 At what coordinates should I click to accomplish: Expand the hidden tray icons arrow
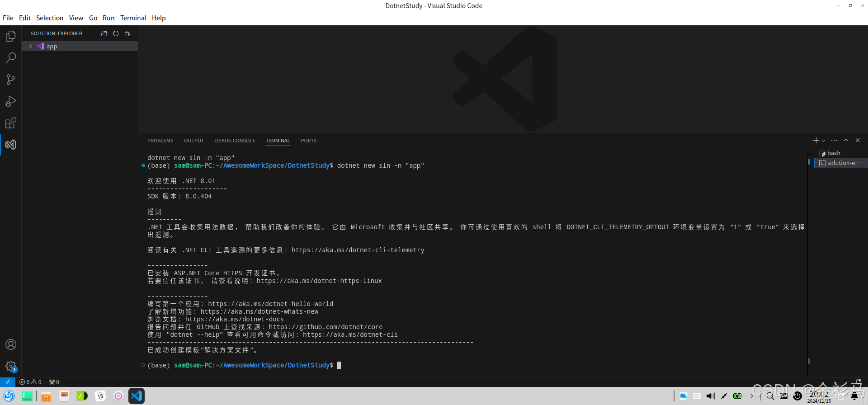751,396
